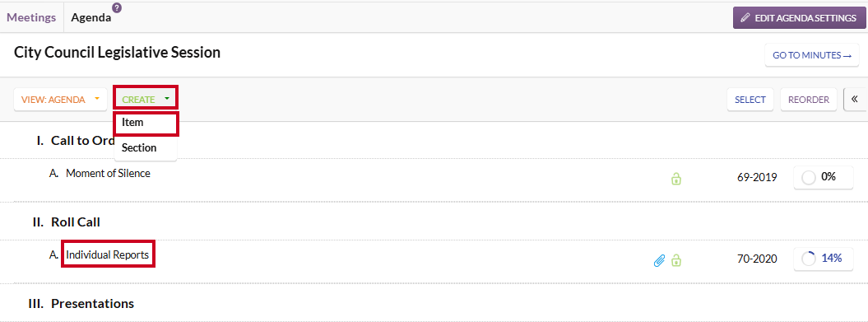Click the Select button
Image resolution: width=868 pixels, height=322 pixels.
pyautogui.click(x=750, y=100)
